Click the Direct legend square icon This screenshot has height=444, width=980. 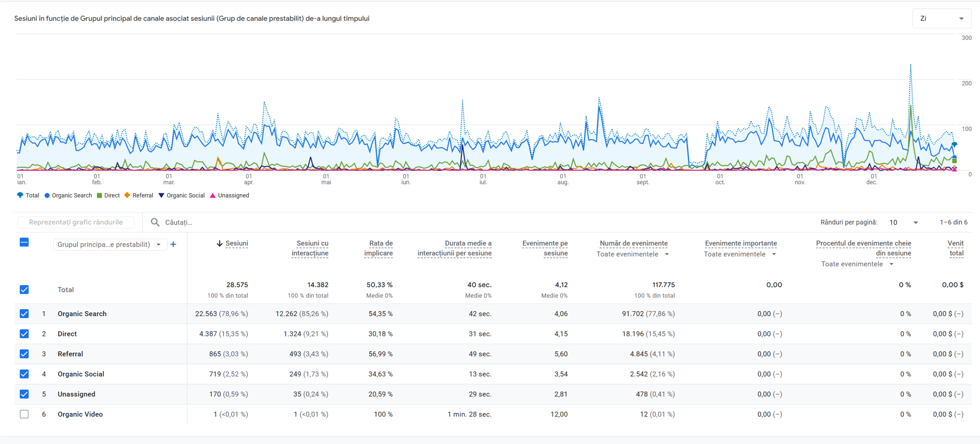pyautogui.click(x=100, y=195)
